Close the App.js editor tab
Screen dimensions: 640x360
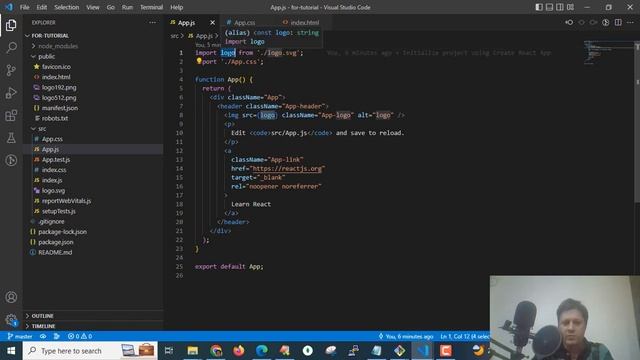point(212,22)
